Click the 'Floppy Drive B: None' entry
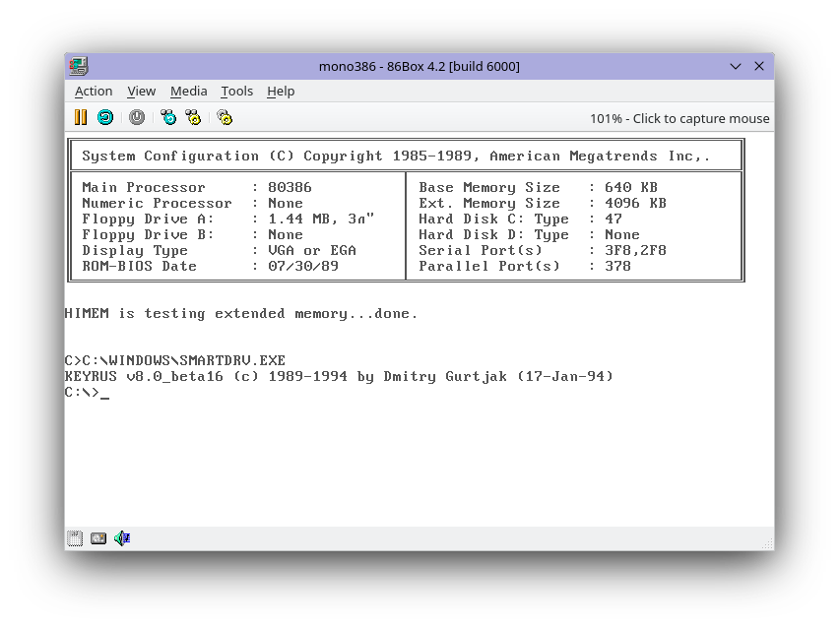The height and width of the screenshot is (628, 840). pos(192,235)
